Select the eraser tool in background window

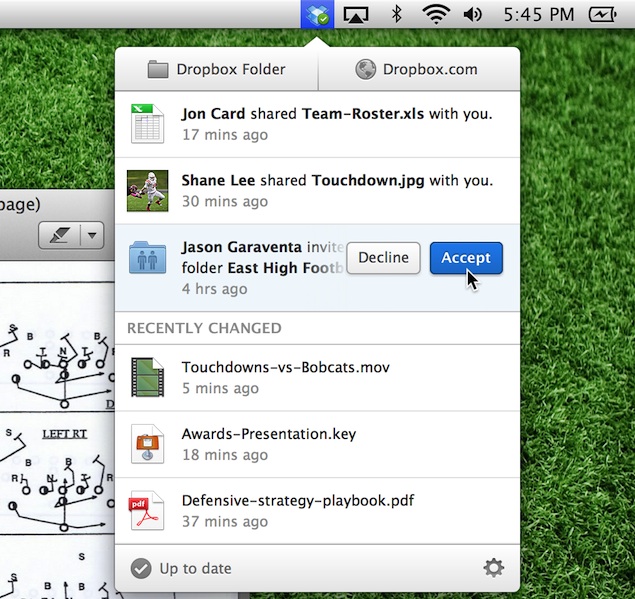coord(60,235)
